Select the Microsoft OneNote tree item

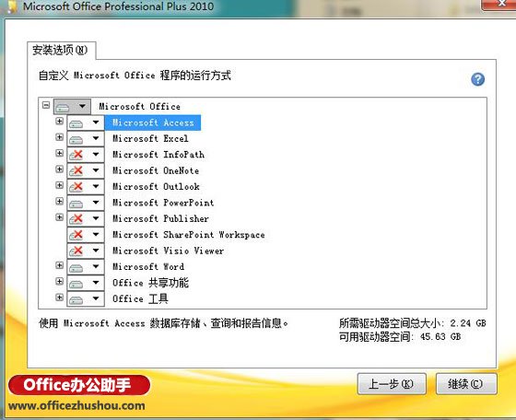[x=156, y=170]
